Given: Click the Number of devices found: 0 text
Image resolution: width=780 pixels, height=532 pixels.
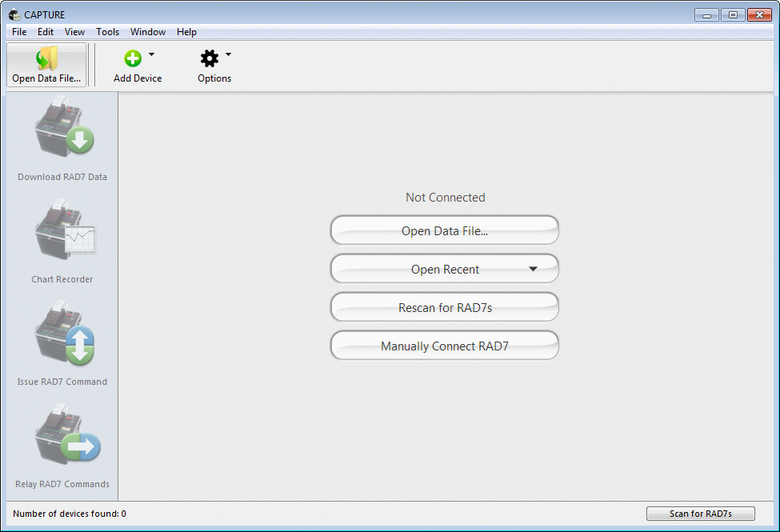Looking at the screenshot, I should 70,514.
